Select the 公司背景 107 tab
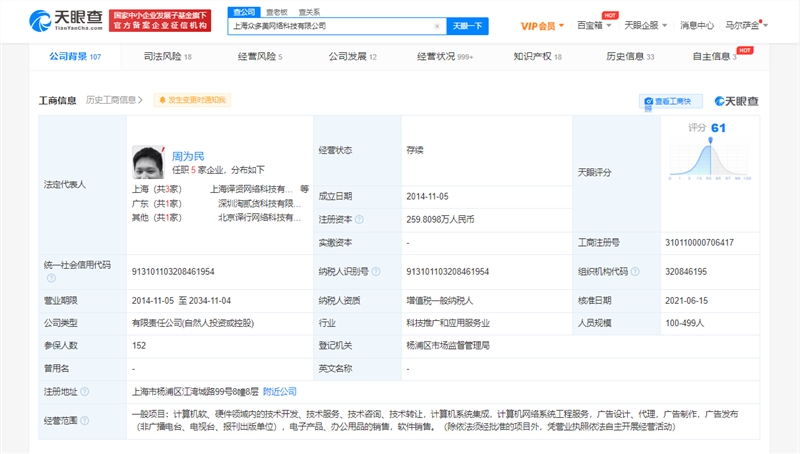Image resolution: width=800 pixels, height=454 pixels. point(75,57)
